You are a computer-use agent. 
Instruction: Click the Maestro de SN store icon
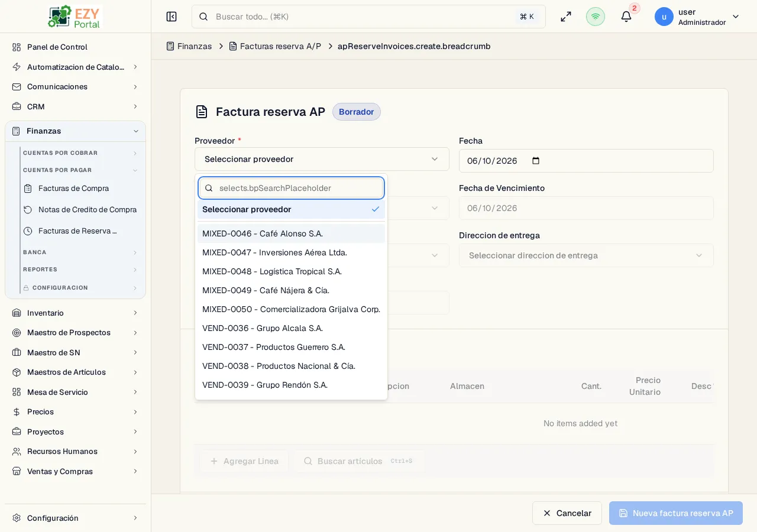point(17,352)
